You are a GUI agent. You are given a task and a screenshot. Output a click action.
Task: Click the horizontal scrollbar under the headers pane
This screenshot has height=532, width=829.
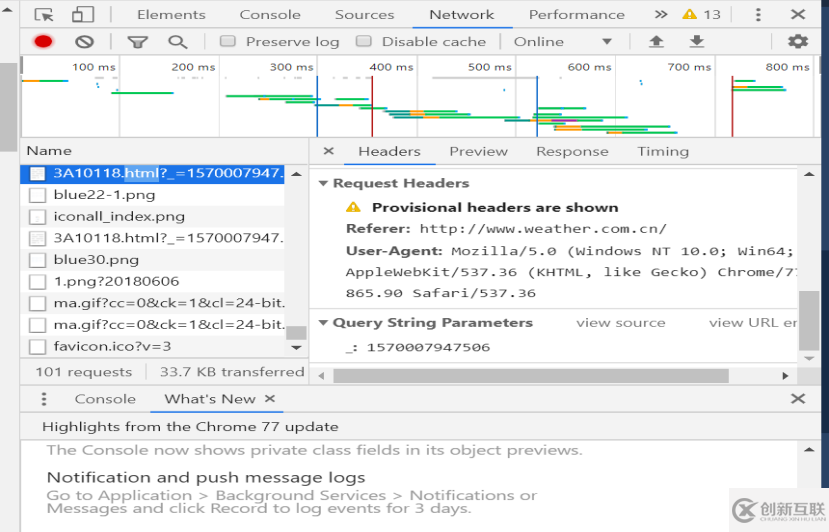click(530, 376)
